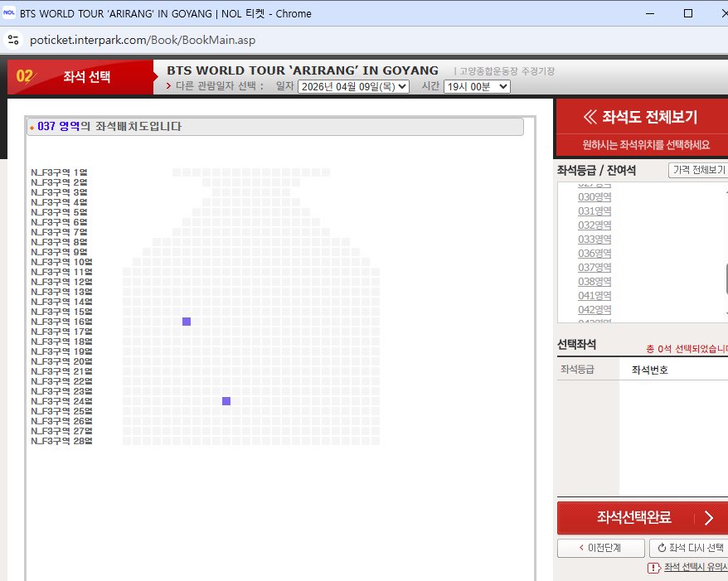This screenshot has height=581, width=728.
Task: Click the 좌석번호 column header
Action: (649, 370)
